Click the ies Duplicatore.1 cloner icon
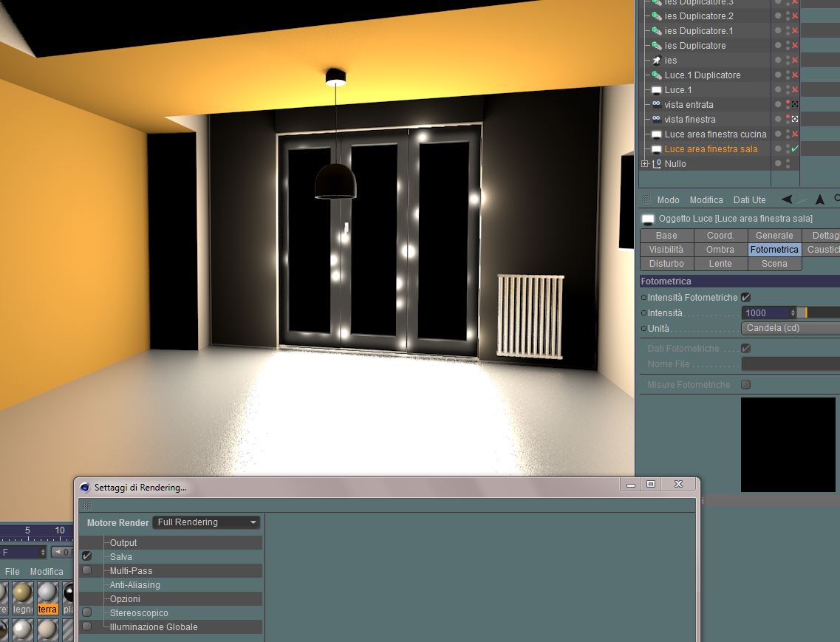The height and width of the screenshot is (642, 840). coord(656,30)
